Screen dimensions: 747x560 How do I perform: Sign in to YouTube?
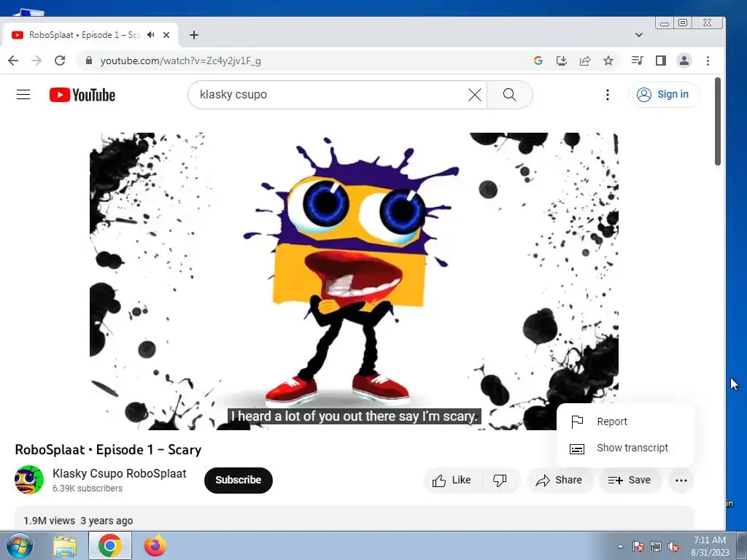[x=664, y=94]
